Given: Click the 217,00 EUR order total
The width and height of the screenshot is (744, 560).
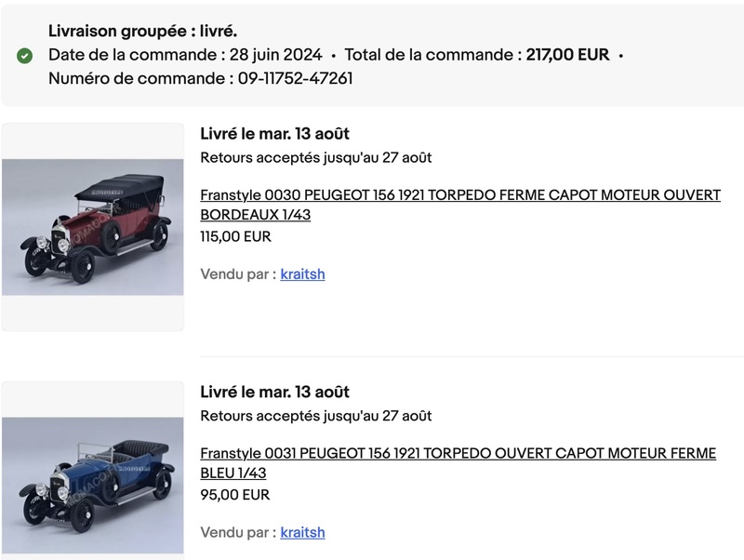Looking at the screenshot, I should tap(567, 55).
